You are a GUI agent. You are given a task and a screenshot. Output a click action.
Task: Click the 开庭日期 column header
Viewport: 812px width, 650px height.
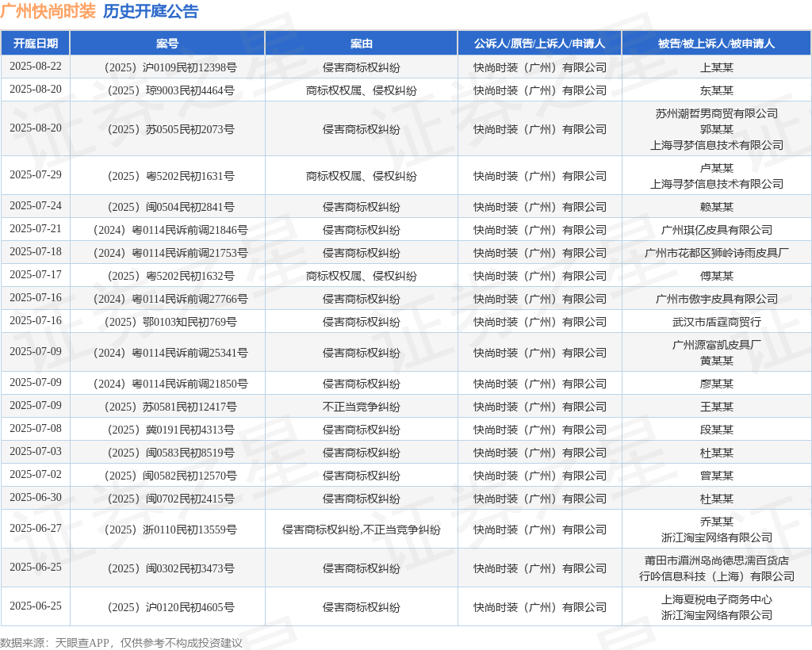coord(35,44)
